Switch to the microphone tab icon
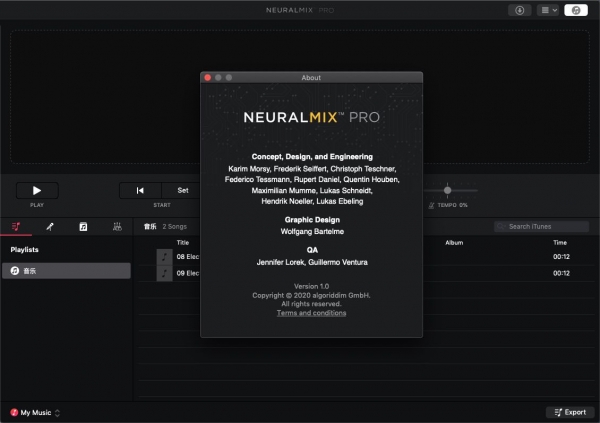The height and width of the screenshot is (423, 600). (x=50, y=227)
